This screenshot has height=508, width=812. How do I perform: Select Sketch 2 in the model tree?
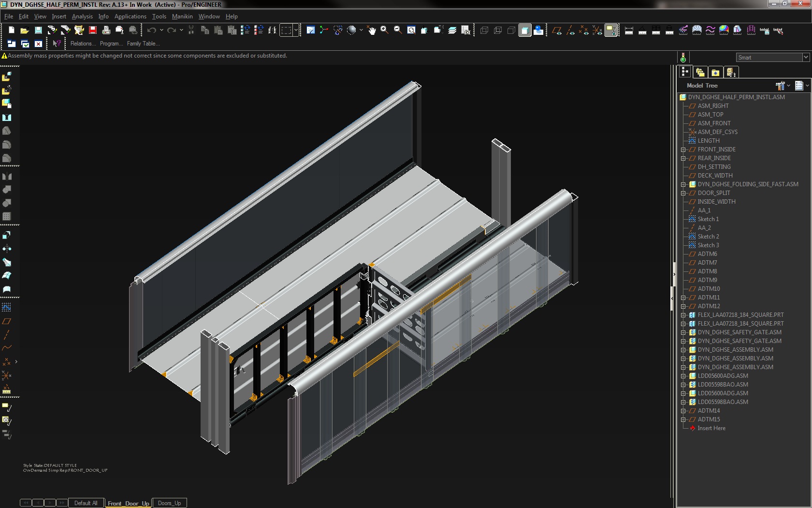(708, 237)
